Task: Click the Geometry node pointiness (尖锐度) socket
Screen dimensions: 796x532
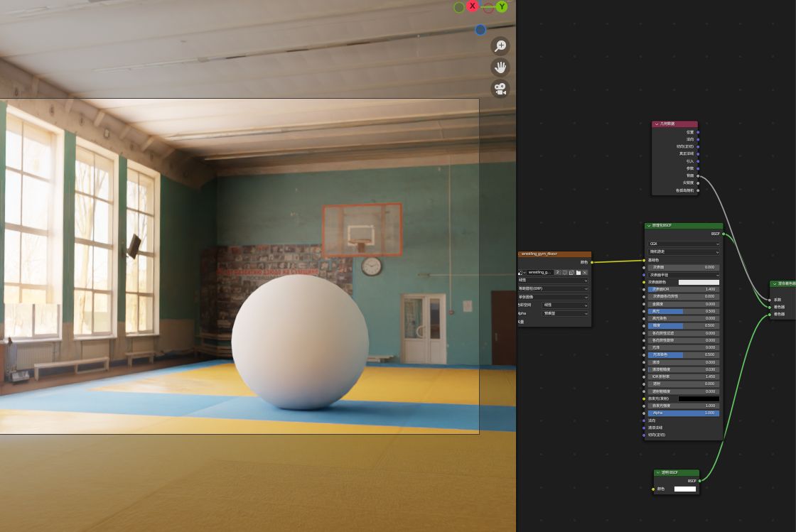Action: [x=698, y=183]
